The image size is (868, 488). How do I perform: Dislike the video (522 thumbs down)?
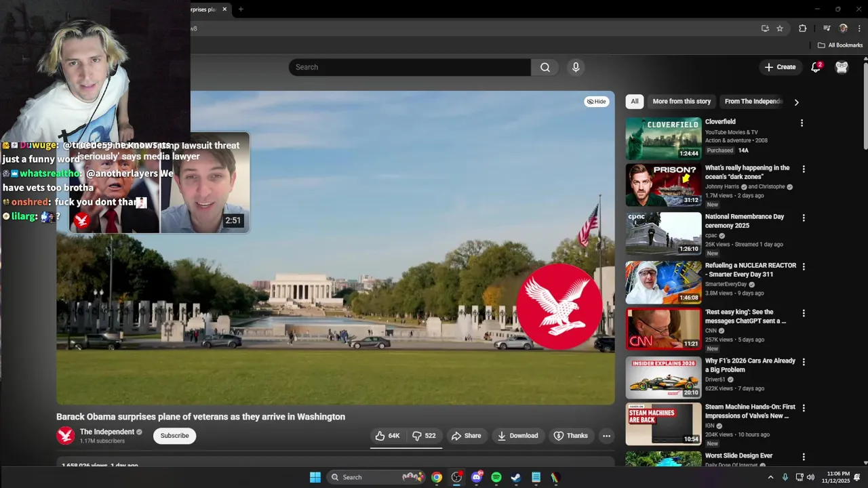coord(425,436)
